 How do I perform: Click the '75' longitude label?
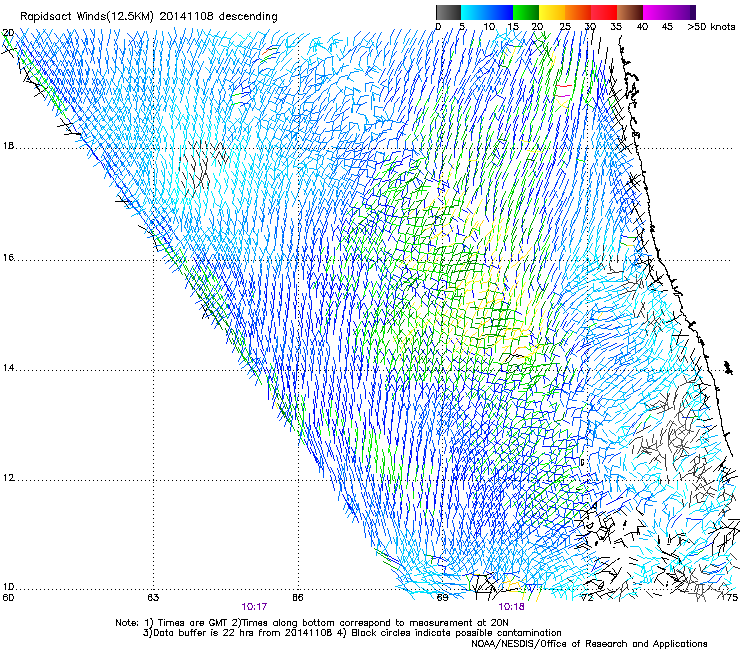(x=732, y=598)
